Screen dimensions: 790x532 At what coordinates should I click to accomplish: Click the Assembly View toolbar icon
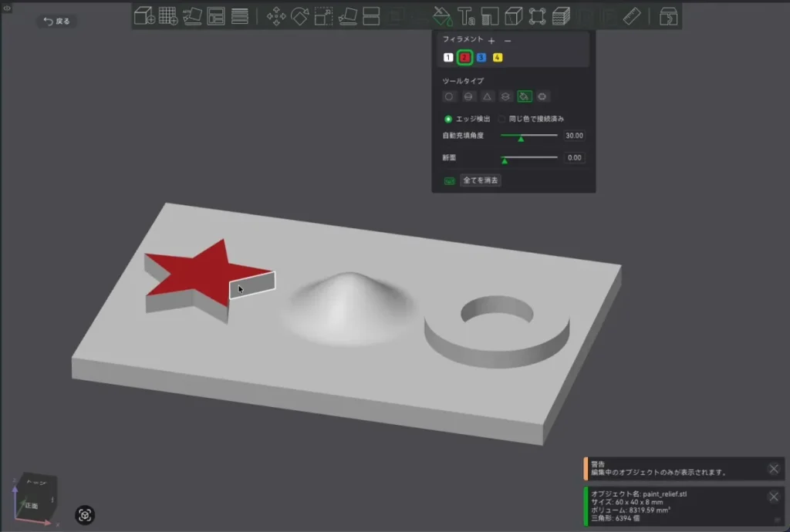point(668,16)
